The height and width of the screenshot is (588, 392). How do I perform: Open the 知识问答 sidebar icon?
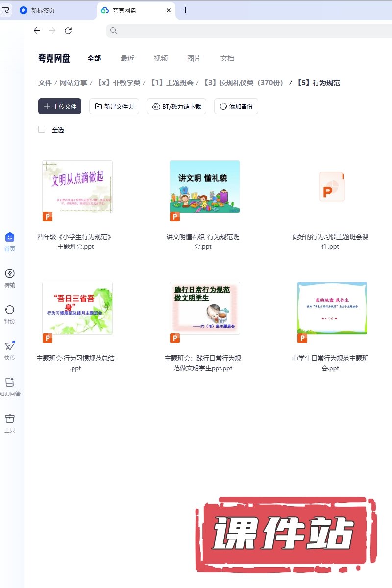[x=10, y=383]
